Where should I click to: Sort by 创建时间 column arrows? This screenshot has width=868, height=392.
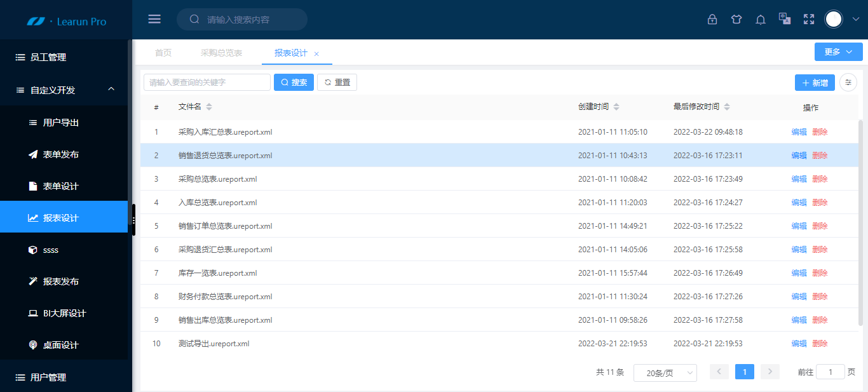click(616, 107)
